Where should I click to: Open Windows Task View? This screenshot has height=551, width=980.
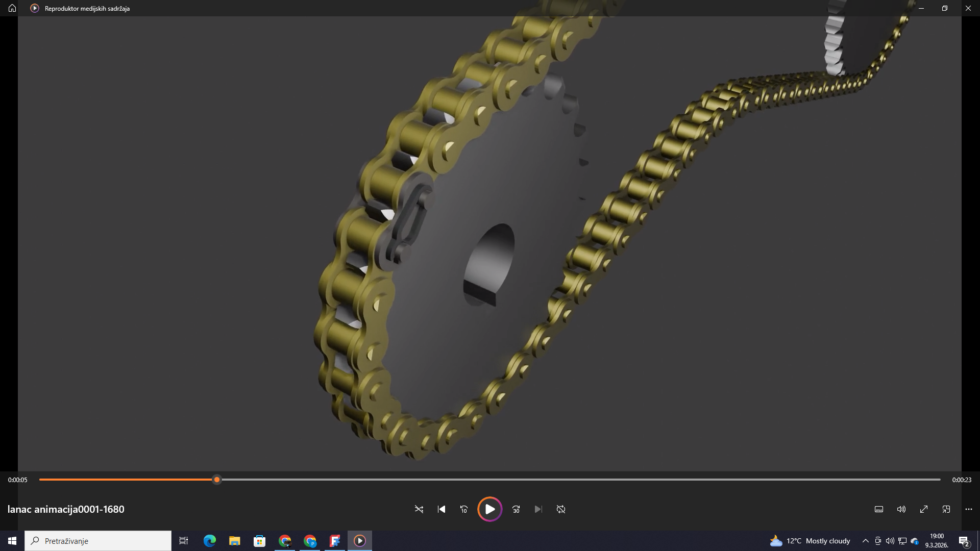[184, 541]
